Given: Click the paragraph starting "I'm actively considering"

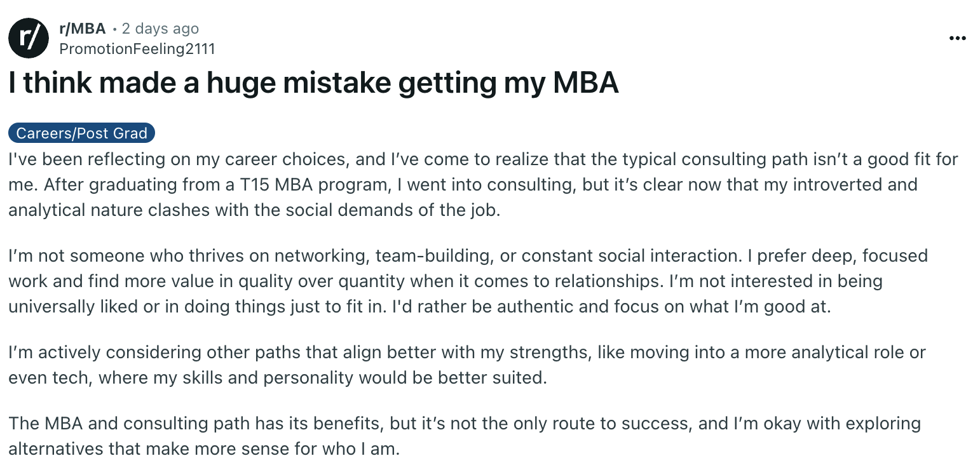Looking at the screenshot, I should (x=467, y=365).
